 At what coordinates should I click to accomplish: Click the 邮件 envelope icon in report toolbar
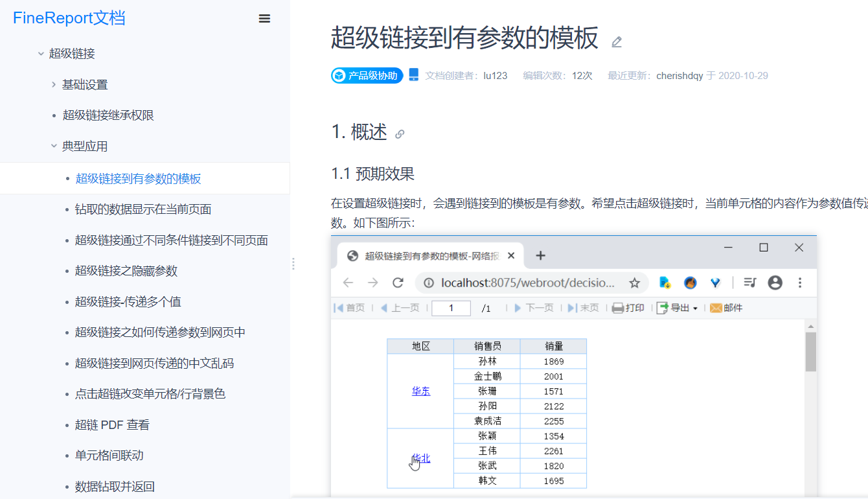click(716, 308)
